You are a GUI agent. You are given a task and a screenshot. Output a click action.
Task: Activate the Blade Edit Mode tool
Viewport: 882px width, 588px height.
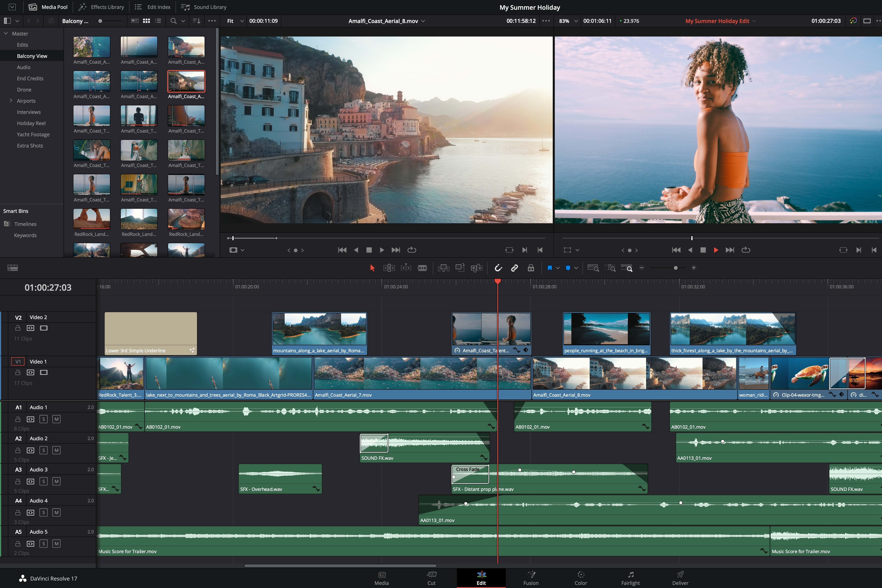point(422,268)
